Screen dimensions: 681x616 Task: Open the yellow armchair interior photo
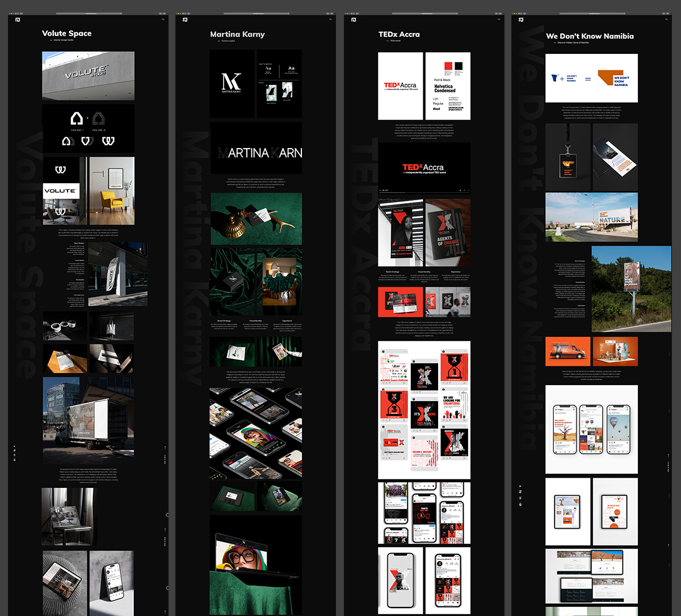[x=112, y=191]
